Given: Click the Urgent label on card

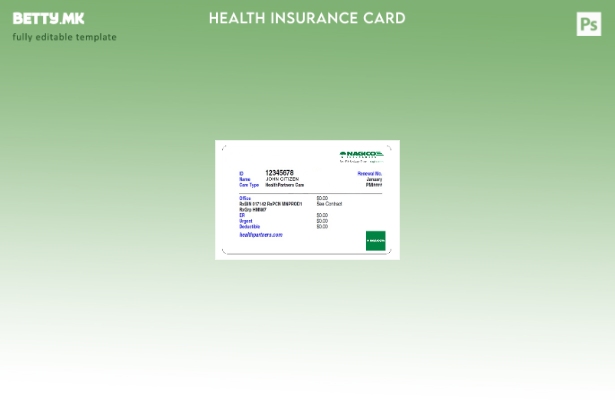Looking at the screenshot, I should pyautogui.click(x=246, y=221).
